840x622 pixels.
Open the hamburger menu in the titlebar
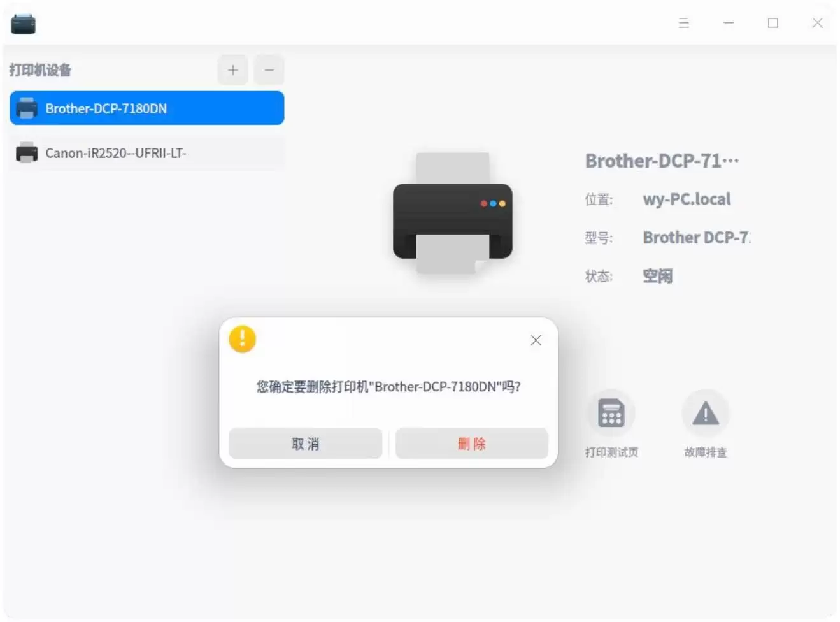pyautogui.click(x=683, y=23)
